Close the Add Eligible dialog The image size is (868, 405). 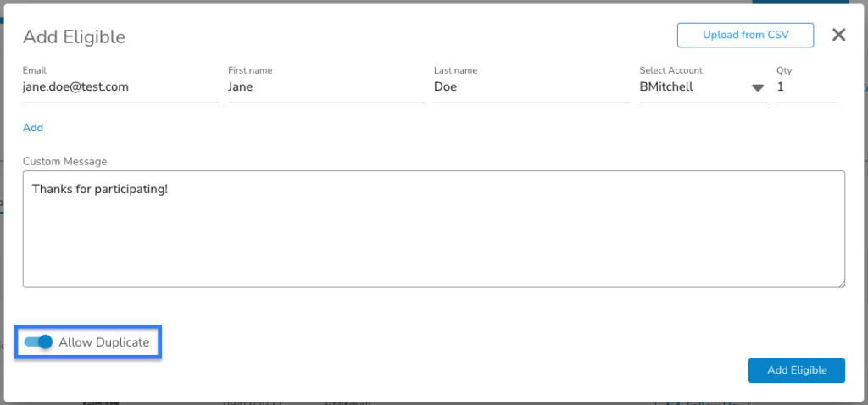point(838,35)
